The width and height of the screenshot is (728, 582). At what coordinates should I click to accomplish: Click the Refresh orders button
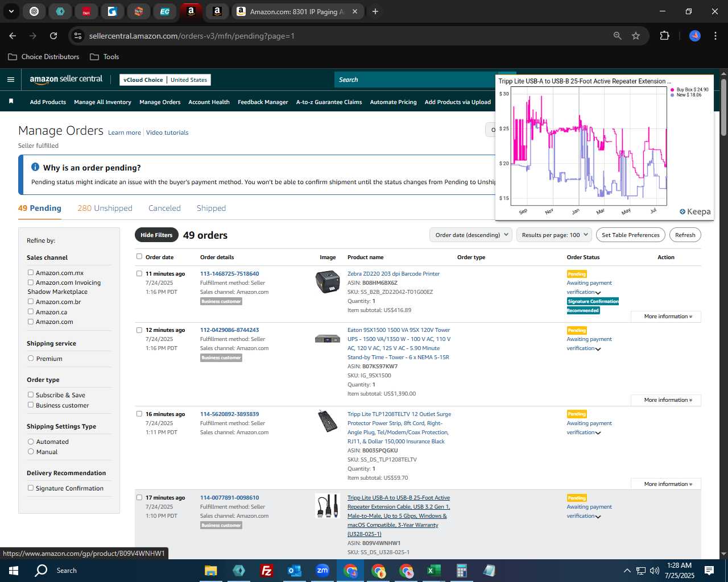(685, 235)
